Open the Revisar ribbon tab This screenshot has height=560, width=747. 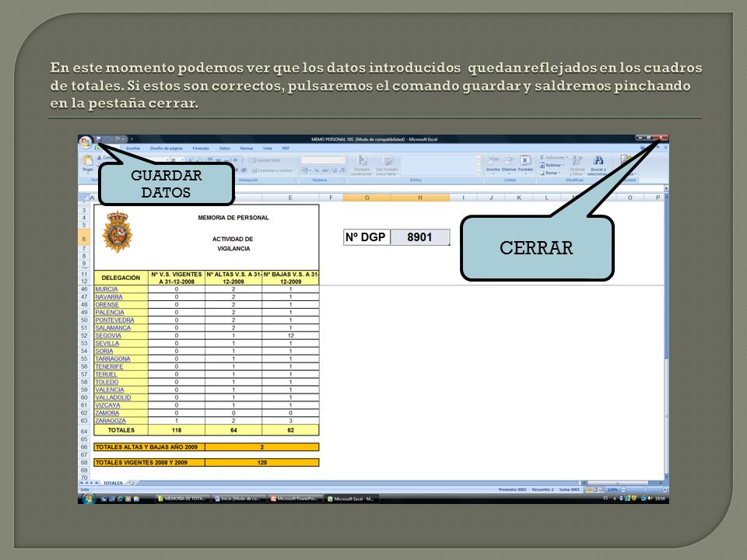tap(247, 149)
